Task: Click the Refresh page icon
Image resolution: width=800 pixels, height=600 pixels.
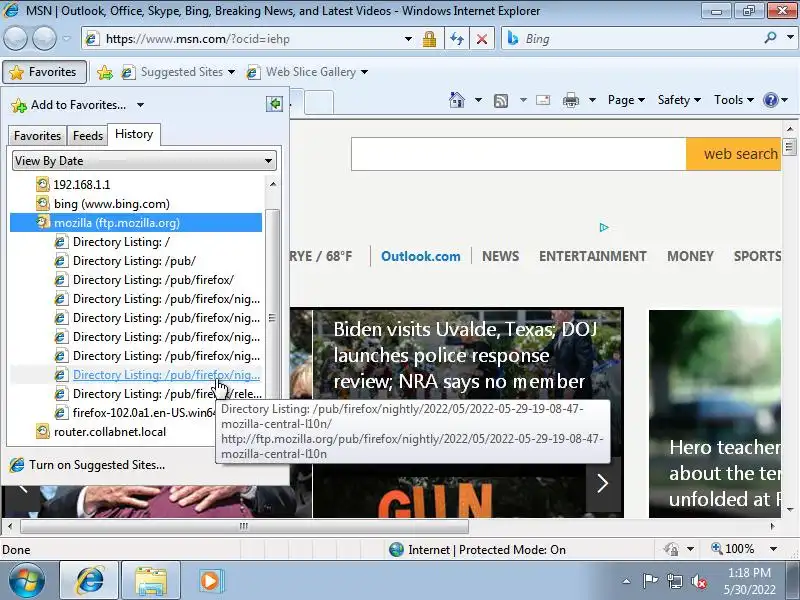Action: [457, 39]
